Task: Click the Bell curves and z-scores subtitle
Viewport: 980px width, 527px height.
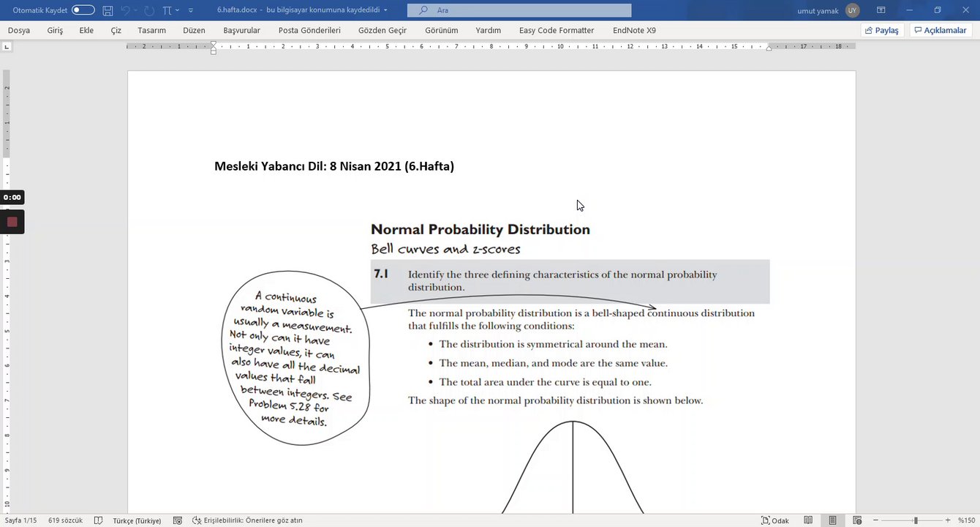Action: [445, 249]
